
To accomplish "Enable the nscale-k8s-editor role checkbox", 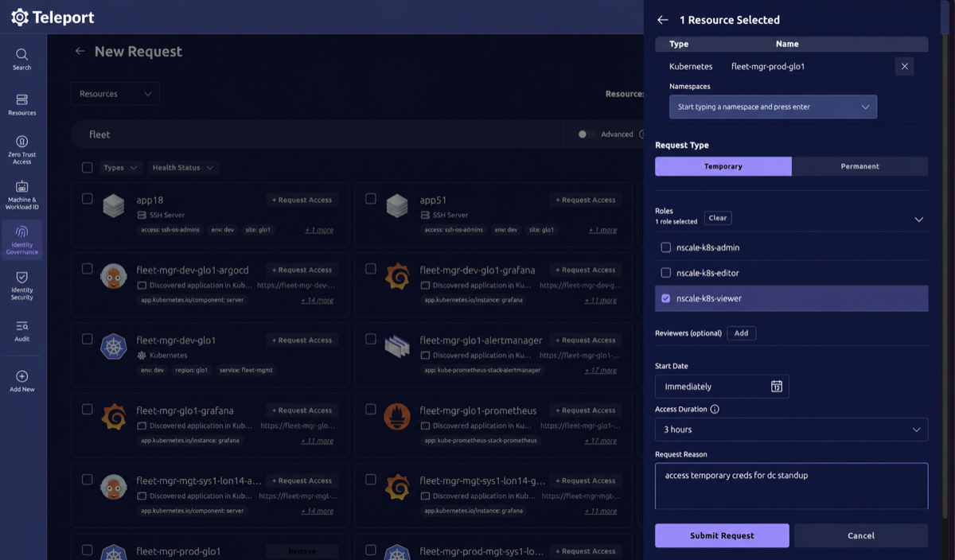I will (666, 273).
